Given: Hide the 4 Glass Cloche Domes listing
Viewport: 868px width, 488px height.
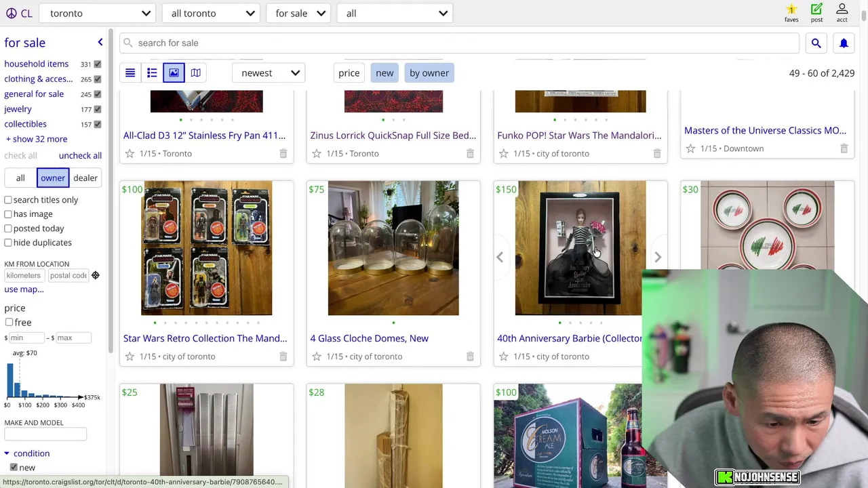Looking at the screenshot, I should (x=470, y=357).
